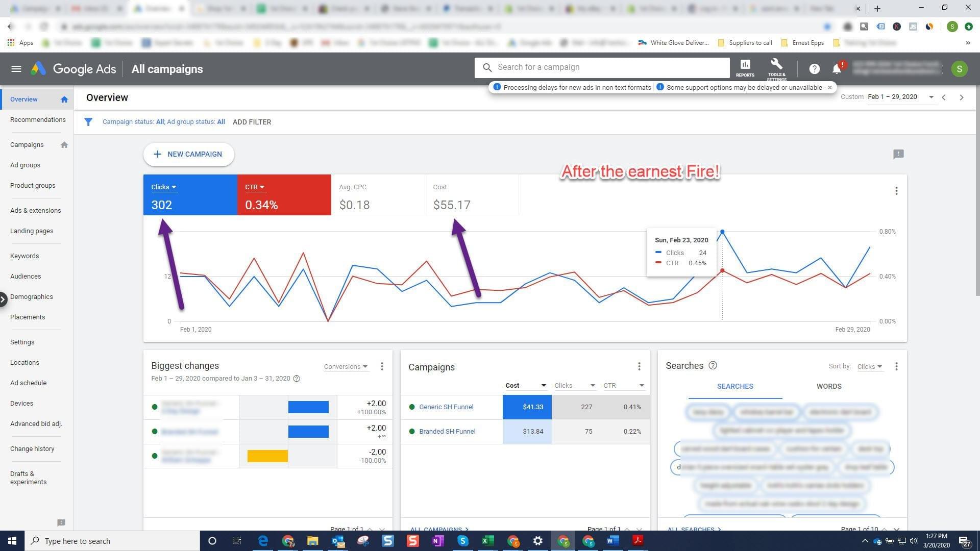Open the Google Ads hamburger menu
The height and width of the screenshot is (551, 980).
click(16, 69)
